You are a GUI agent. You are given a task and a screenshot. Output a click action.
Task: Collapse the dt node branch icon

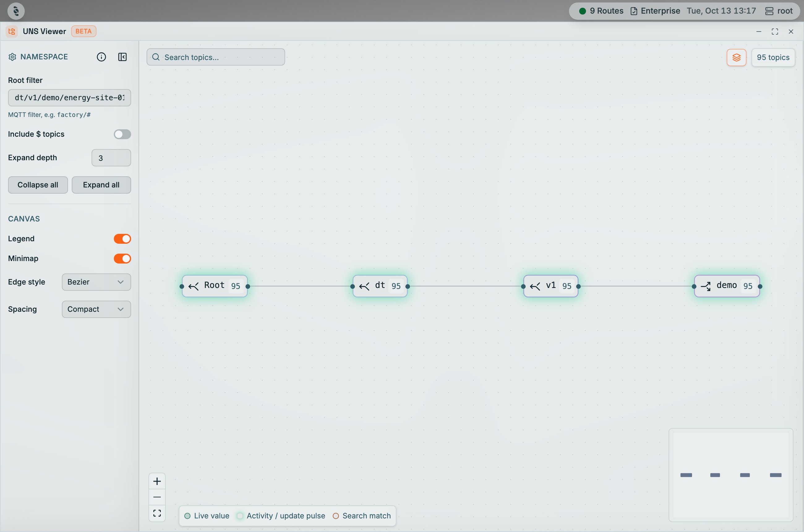pyautogui.click(x=364, y=286)
